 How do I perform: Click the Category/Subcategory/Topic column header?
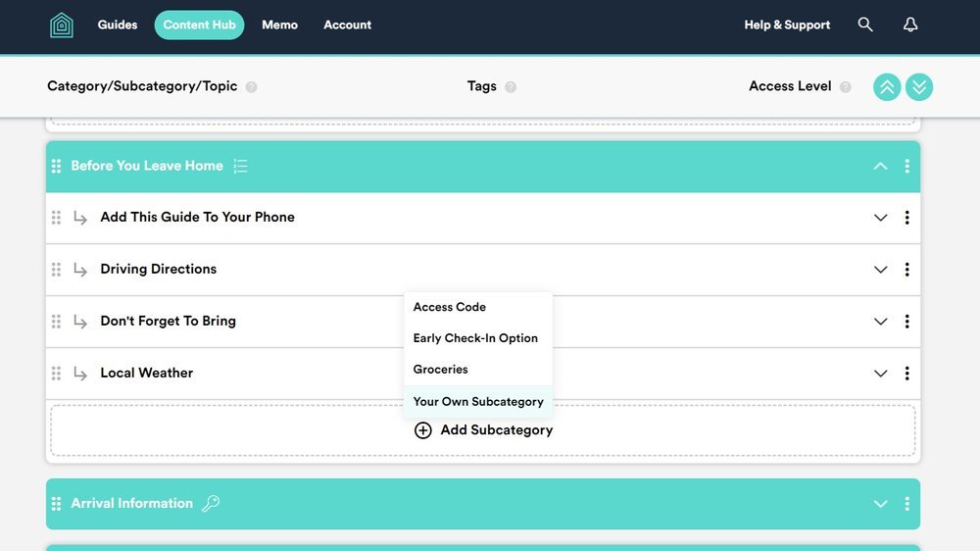pos(142,86)
